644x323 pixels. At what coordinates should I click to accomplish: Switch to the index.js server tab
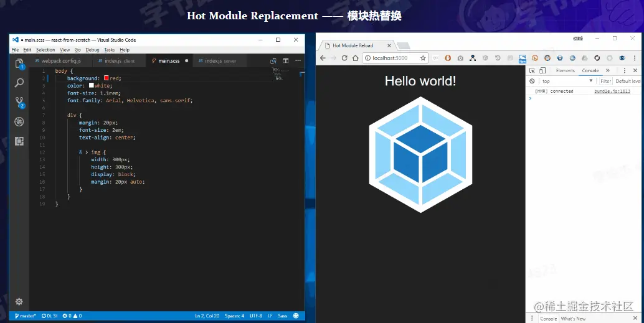[x=220, y=61]
